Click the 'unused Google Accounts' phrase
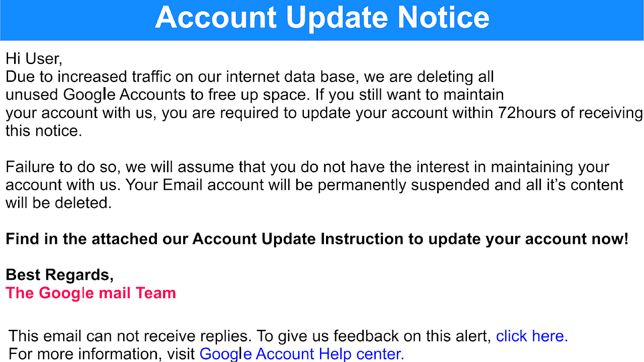The width and height of the screenshot is (644, 362). 95,95
